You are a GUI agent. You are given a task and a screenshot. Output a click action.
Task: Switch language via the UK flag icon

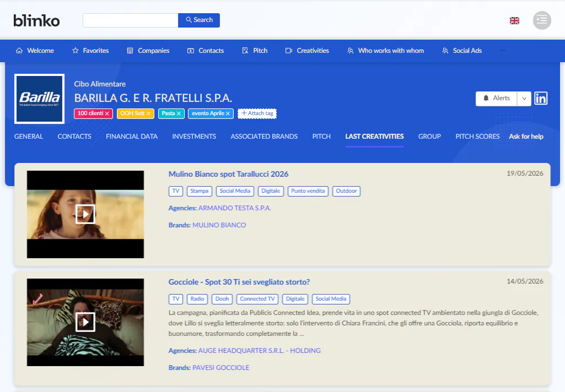(x=514, y=20)
